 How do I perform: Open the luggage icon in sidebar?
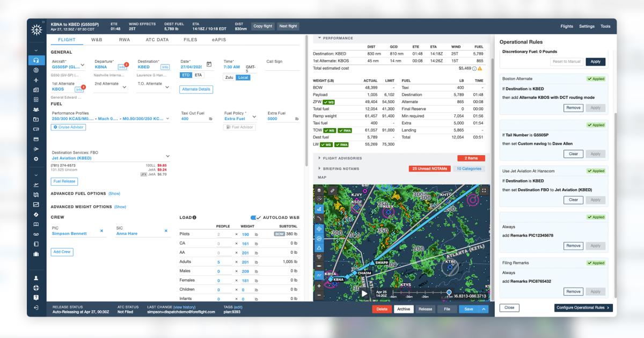(x=36, y=254)
